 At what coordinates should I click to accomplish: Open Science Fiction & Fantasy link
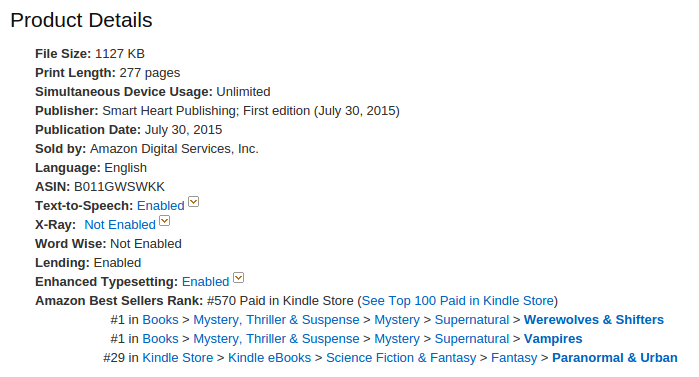click(x=401, y=358)
